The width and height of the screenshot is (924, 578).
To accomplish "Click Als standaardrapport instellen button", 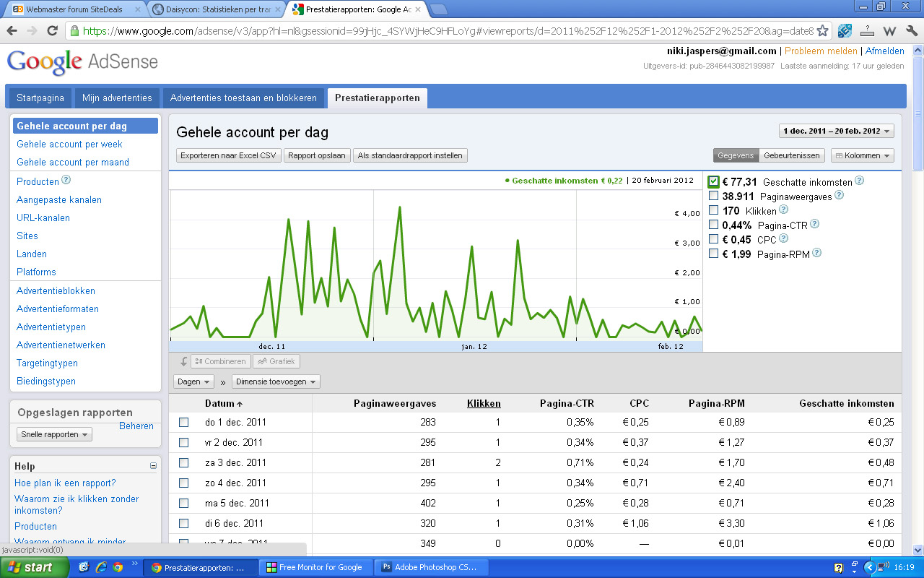I will click(410, 155).
